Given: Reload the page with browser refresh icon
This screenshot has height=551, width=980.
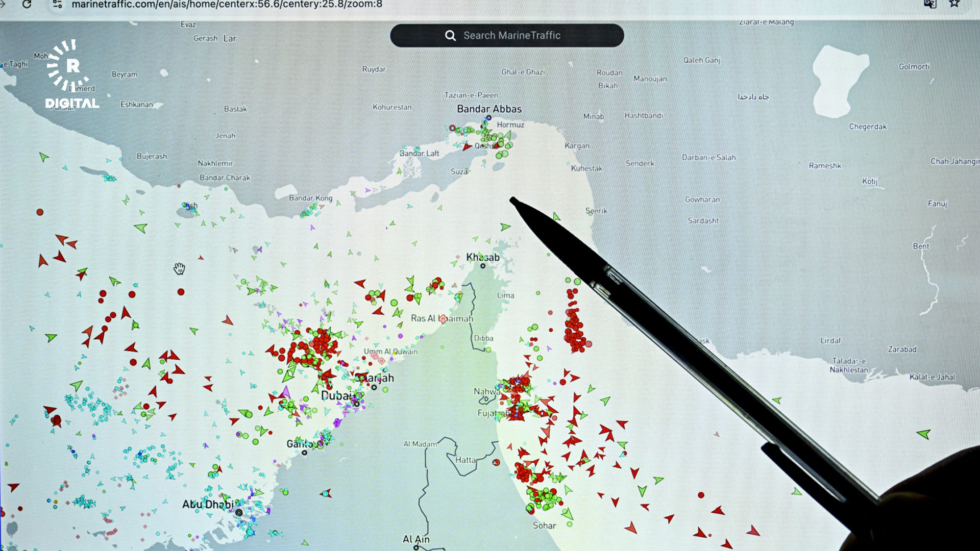Looking at the screenshot, I should (x=27, y=4).
